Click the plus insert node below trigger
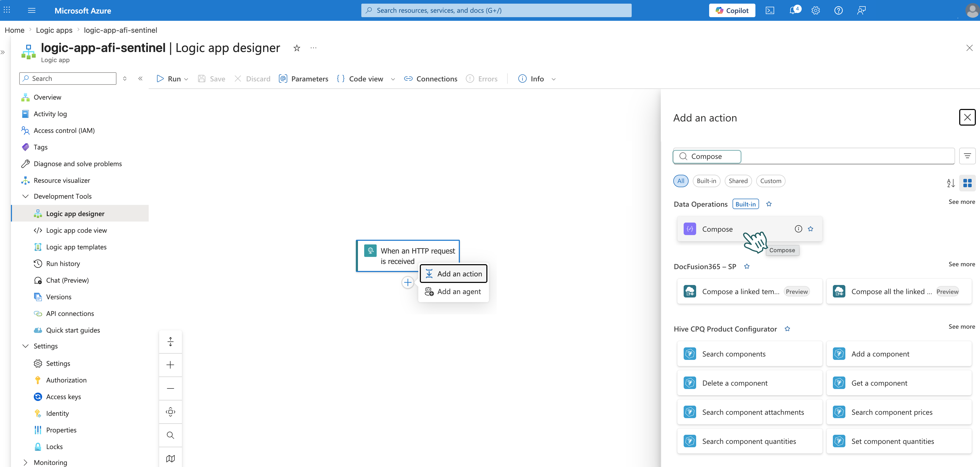 click(408, 282)
